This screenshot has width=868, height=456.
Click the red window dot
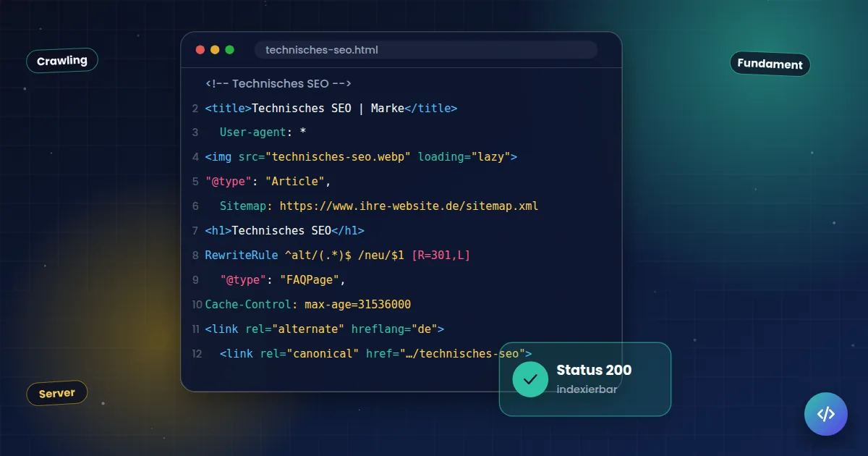pyautogui.click(x=200, y=50)
